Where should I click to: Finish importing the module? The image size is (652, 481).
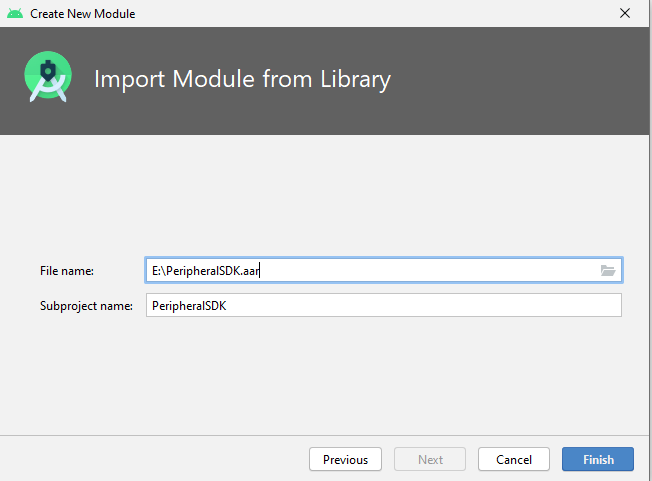598,459
